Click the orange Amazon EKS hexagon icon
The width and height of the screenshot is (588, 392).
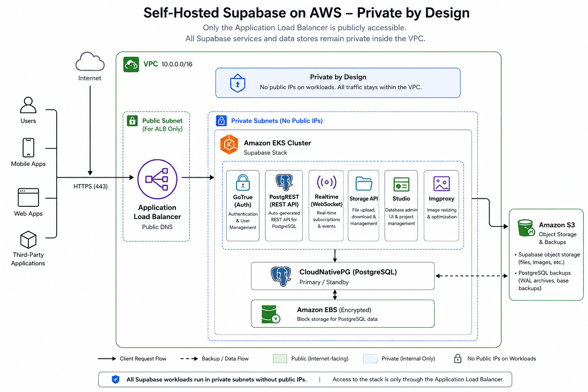(x=229, y=144)
